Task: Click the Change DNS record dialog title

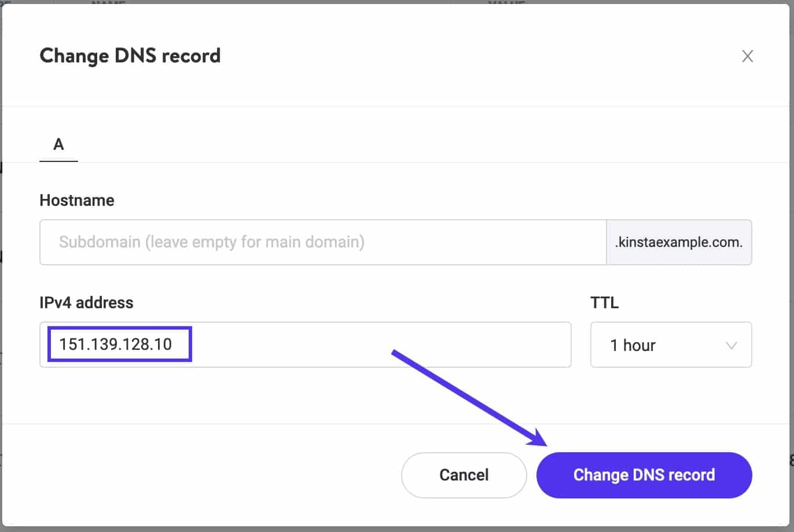Action: click(130, 56)
